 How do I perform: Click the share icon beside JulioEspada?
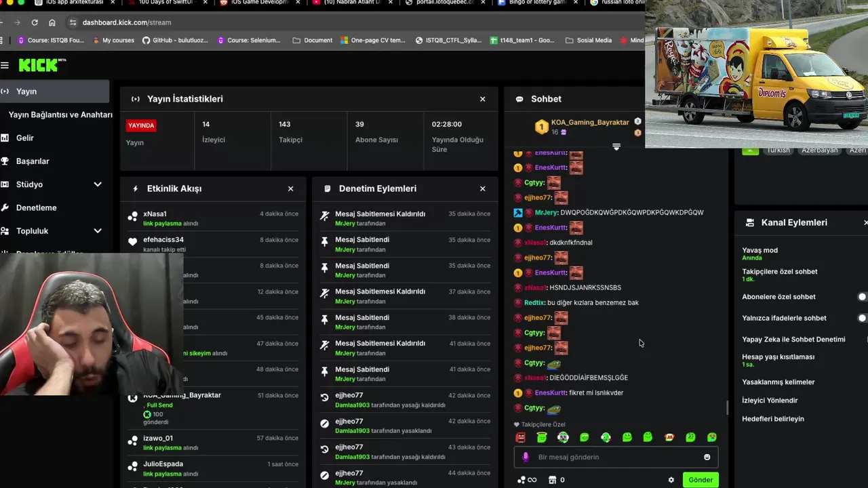[133, 466]
